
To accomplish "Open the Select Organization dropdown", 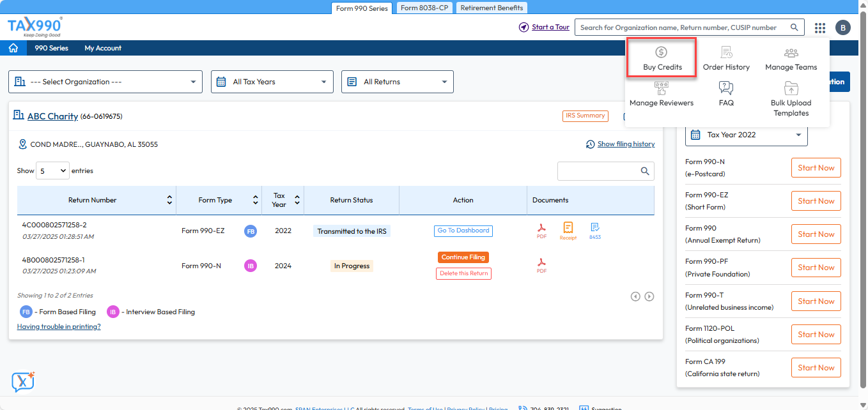I will click(x=105, y=82).
